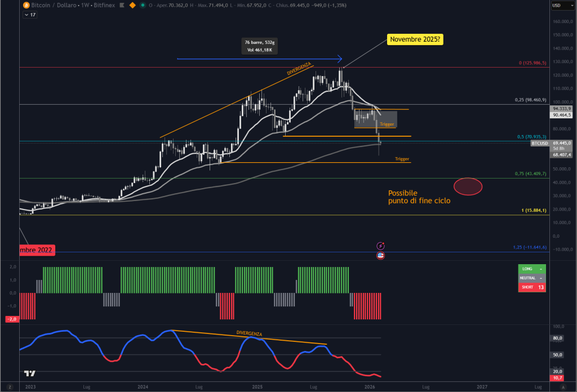Click the yellow 'Novembre 2025?' annotation
Screen dimensions: 577x392
pyautogui.click(x=415, y=39)
